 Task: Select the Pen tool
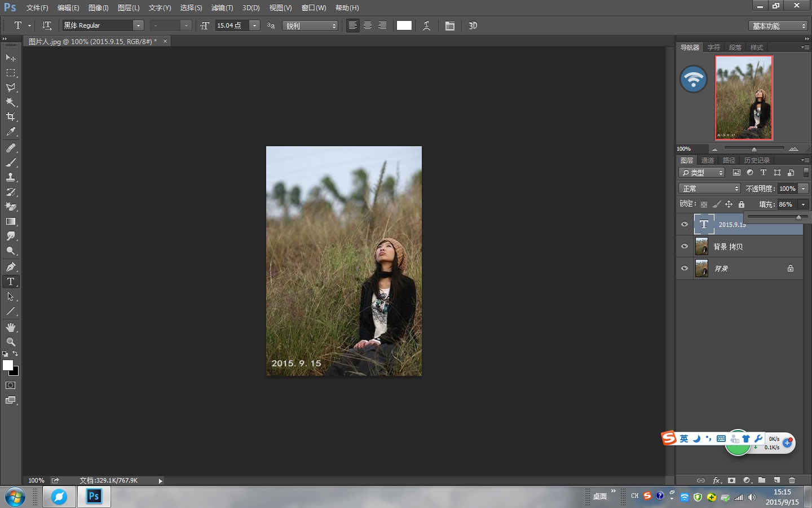(11, 267)
